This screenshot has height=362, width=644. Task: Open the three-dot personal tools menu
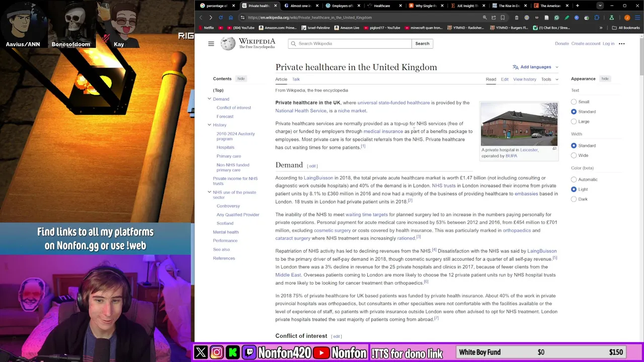(621, 44)
